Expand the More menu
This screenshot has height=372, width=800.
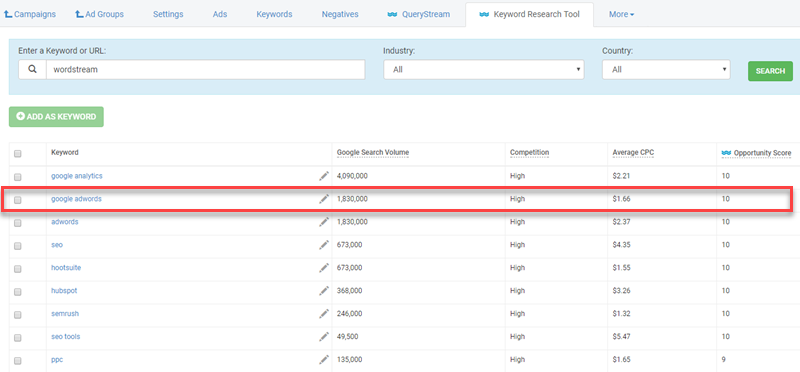pyautogui.click(x=621, y=14)
